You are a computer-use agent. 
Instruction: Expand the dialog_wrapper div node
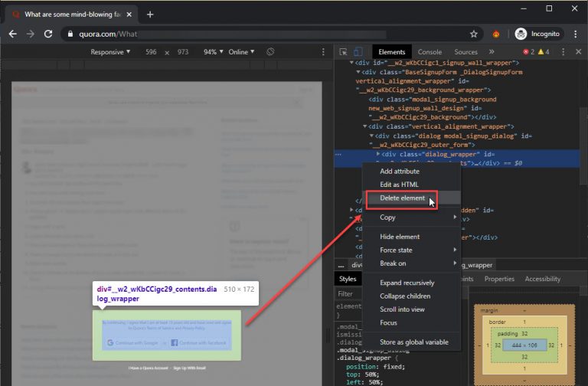pyautogui.click(x=378, y=154)
